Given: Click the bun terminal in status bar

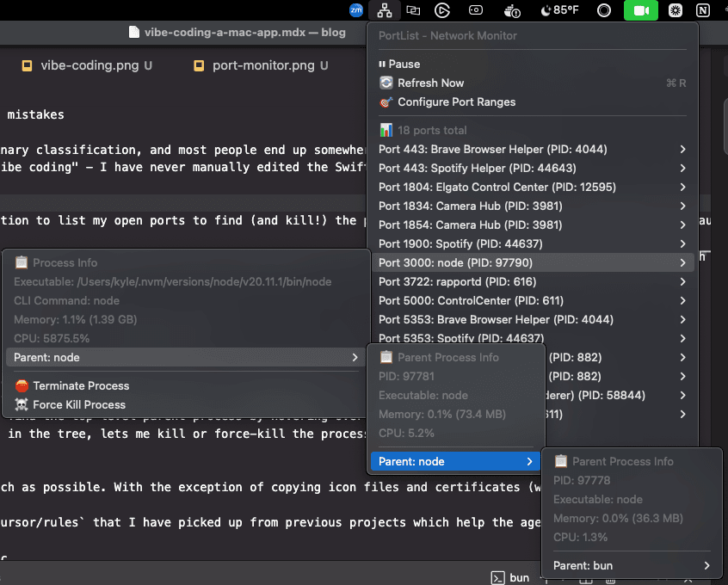Looking at the screenshot, I should pyautogui.click(x=511, y=577).
